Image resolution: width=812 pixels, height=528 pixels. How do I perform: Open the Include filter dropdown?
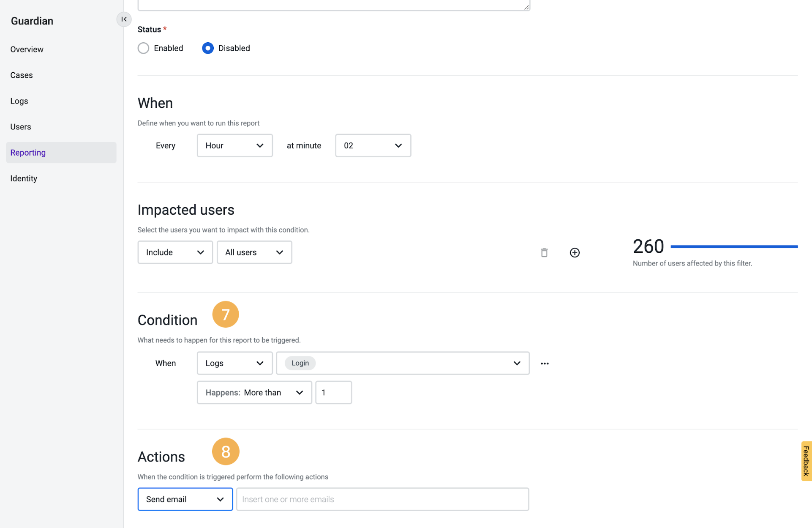pos(175,252)
